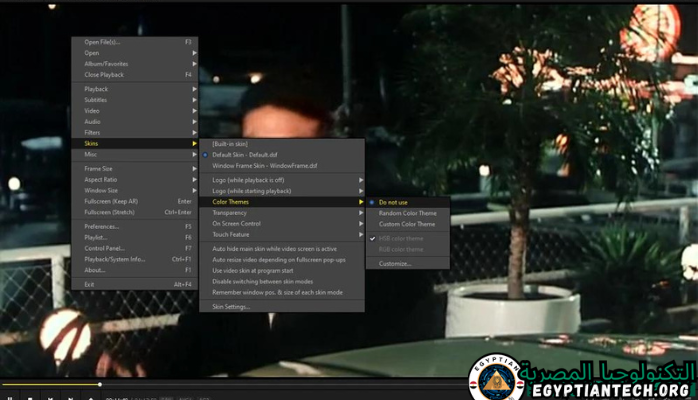The height and width of the screenshot is (400, 698).
Task: Choose the Custom Color Theme option
Action: (x=407, y=224)
